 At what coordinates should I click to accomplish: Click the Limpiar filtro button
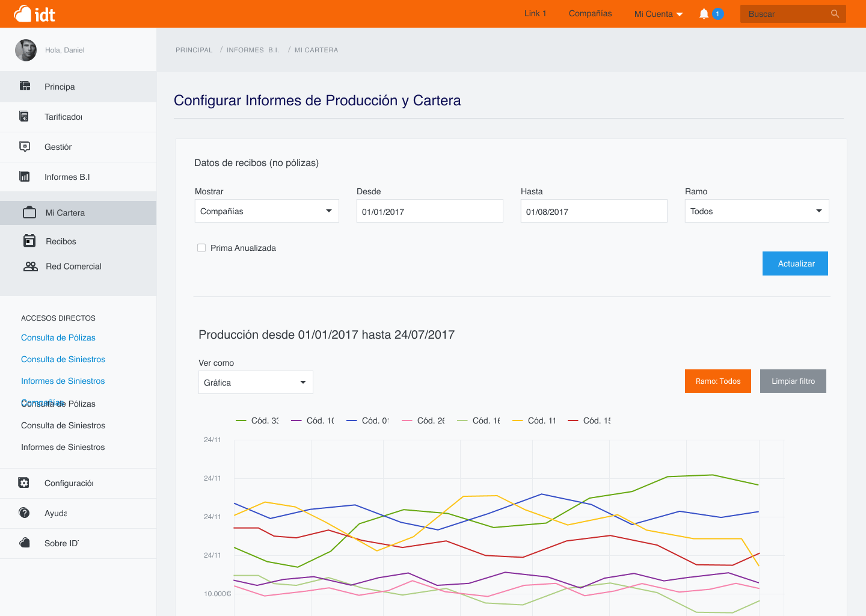click(x=793, y=381)
